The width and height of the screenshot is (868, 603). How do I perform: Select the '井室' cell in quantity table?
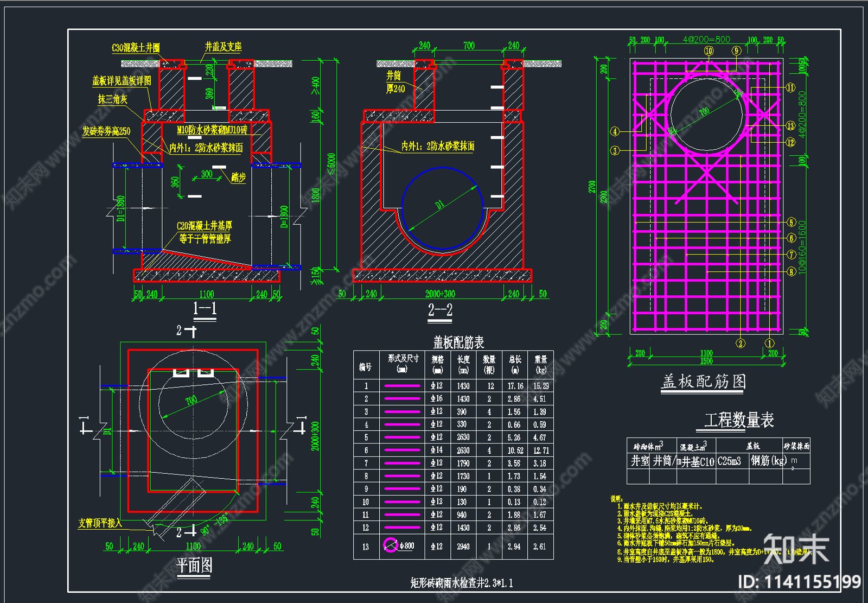pos(640,461)
